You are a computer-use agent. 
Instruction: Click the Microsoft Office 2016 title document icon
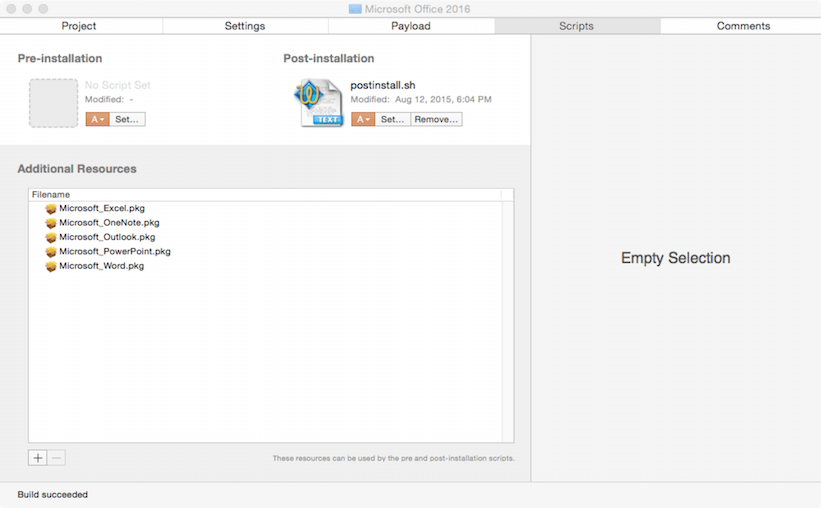click(x=355, y=9)
